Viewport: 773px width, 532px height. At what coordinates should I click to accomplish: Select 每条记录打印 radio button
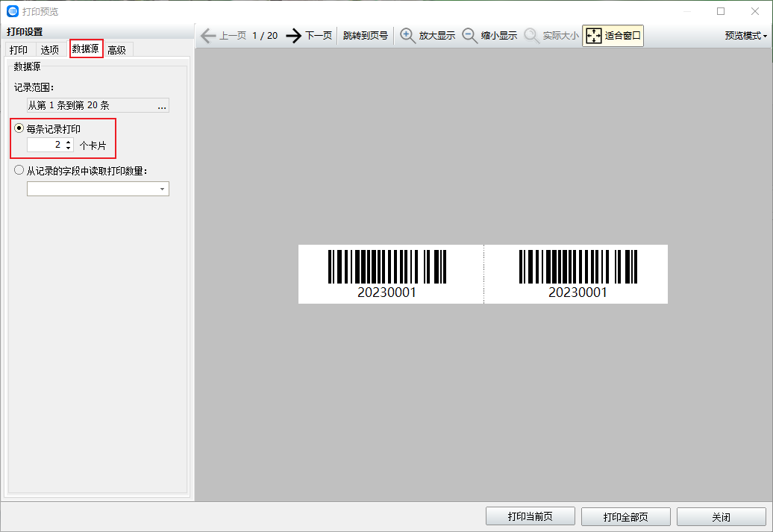[19, 128]
